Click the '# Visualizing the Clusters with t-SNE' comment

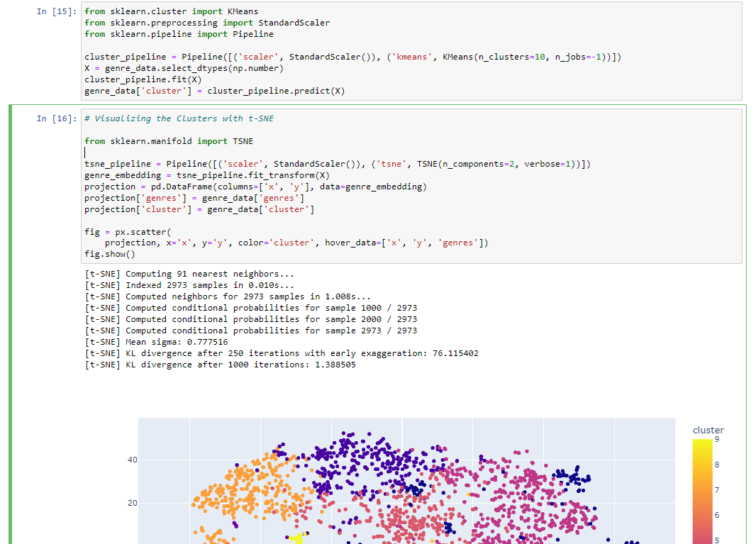coord(179,118)
